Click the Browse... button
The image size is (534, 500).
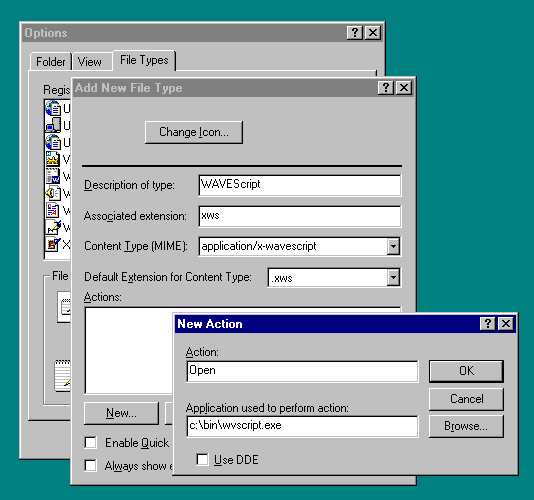[466, 426]
